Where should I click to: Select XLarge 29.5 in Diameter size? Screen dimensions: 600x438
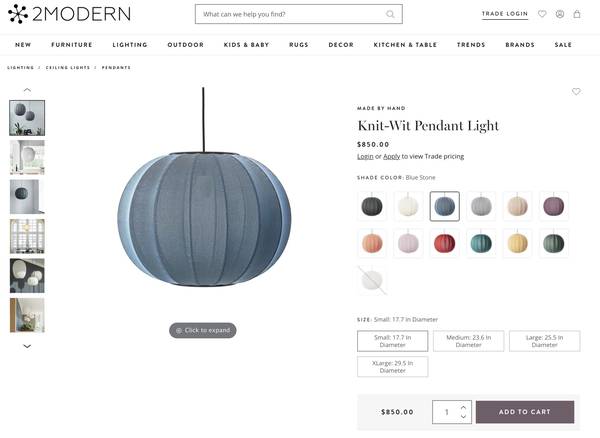[393, 366]
